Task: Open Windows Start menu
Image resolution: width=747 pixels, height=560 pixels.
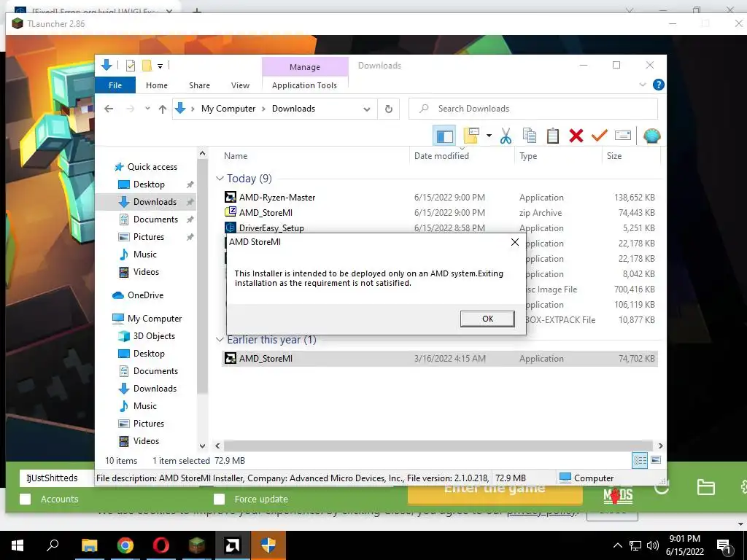Action: (x=18, y=545)
